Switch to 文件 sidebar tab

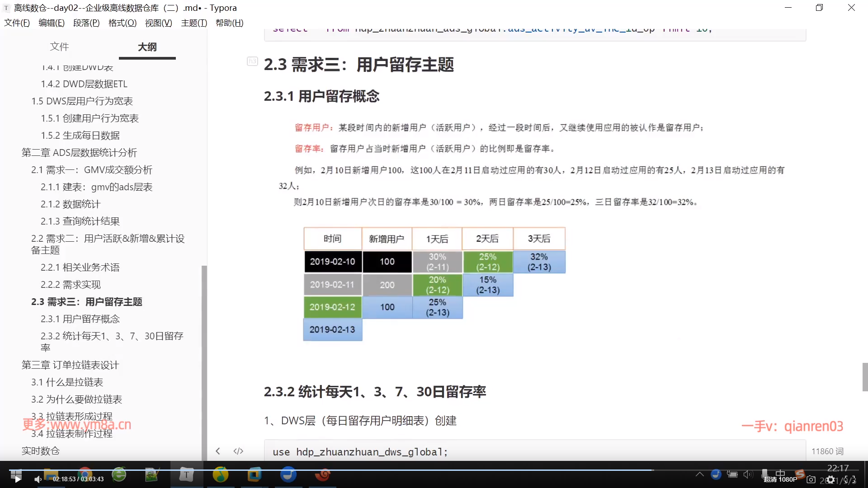click(59, 47)
